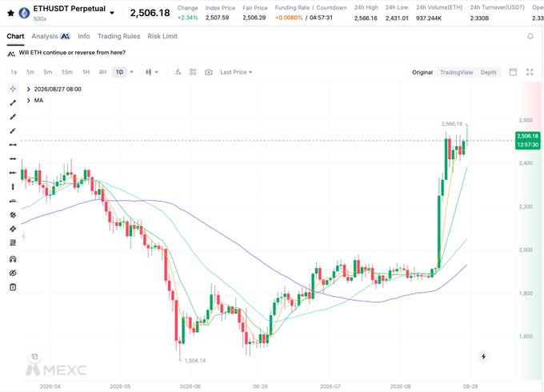Select the ray line tool below segment tool
The image size is (544, 392).
pyautogui.click(x=13, y=117)
